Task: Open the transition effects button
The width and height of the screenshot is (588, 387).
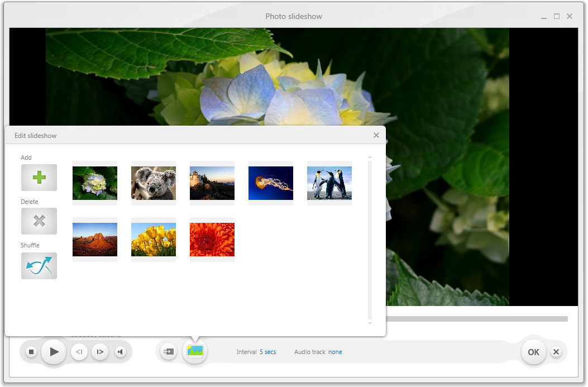Action: click(169, 352)
